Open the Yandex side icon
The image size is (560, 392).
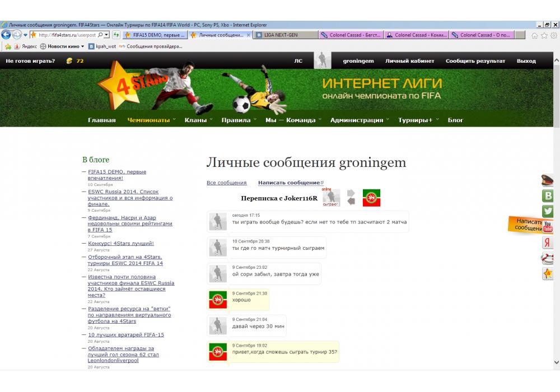tap(548, 242)
